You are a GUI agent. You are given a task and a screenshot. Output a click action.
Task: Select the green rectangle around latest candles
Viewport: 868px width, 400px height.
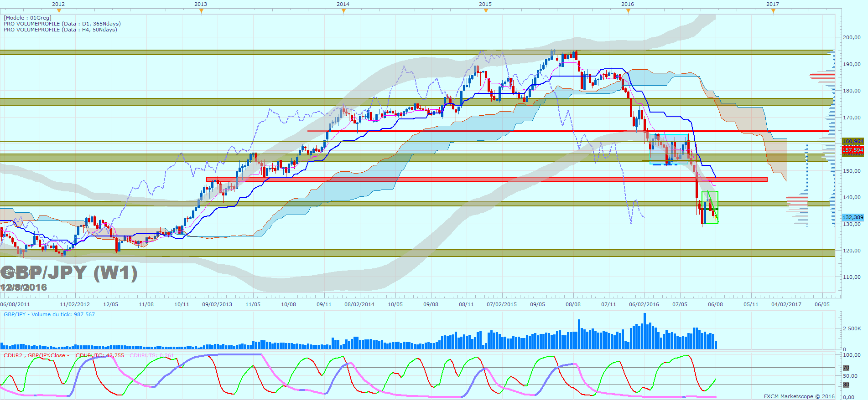point(710,207)
